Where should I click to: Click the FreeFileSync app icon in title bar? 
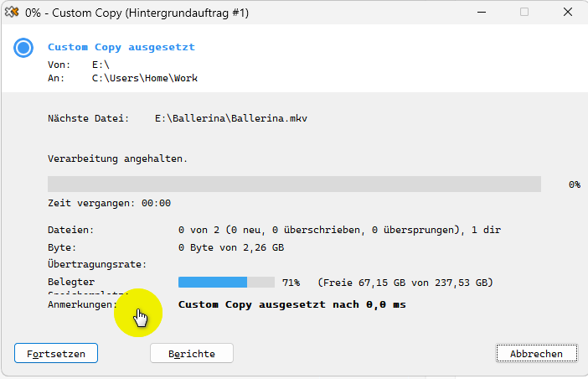tap(12, 13)
